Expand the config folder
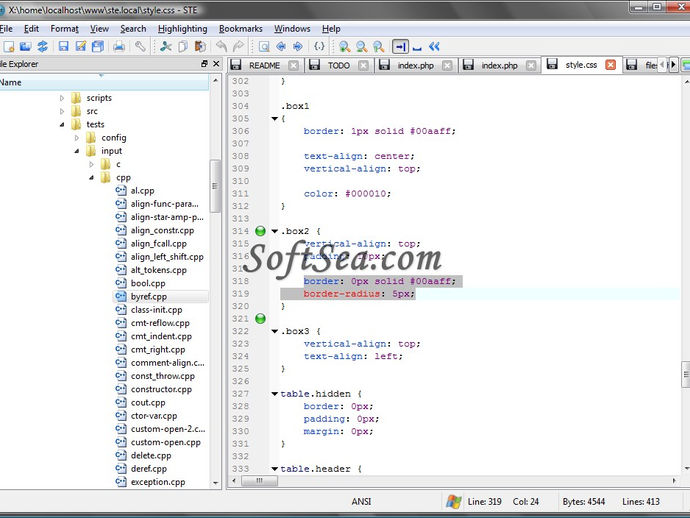Viewport: 690px width, 518px height. pos(77,138)
